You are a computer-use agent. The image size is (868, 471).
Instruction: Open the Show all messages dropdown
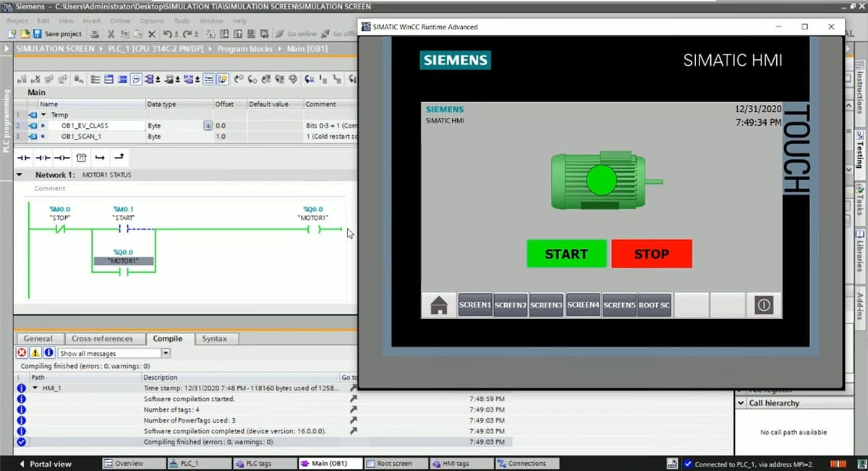click(166, 353)
